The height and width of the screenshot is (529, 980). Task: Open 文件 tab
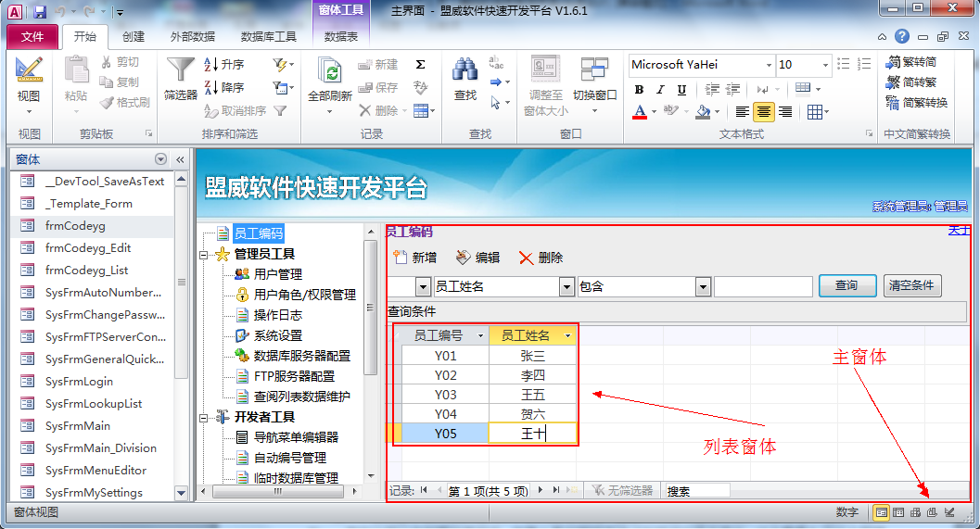(32, 37)
